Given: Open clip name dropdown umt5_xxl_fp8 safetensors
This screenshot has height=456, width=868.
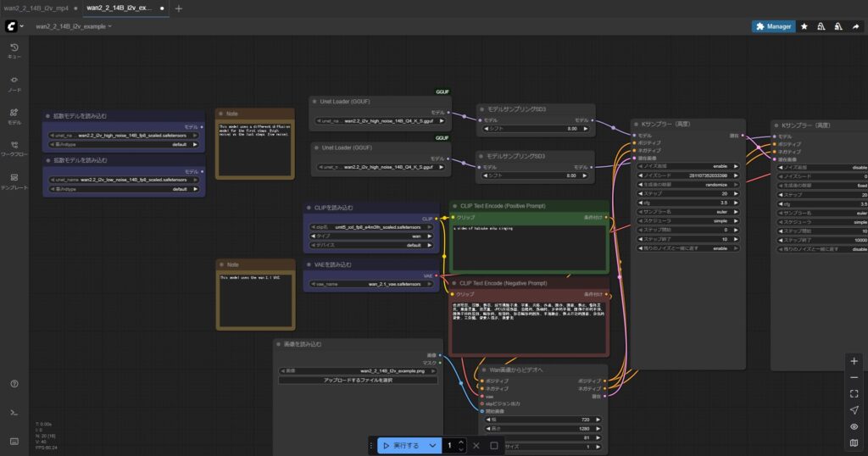Looking at the screenshot, I should click(371, 227).
